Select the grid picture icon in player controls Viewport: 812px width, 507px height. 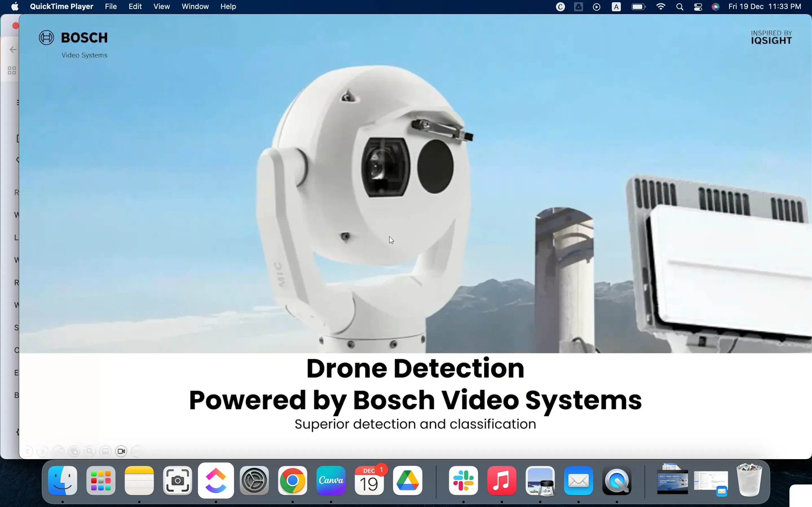click(x=74, y=451)
